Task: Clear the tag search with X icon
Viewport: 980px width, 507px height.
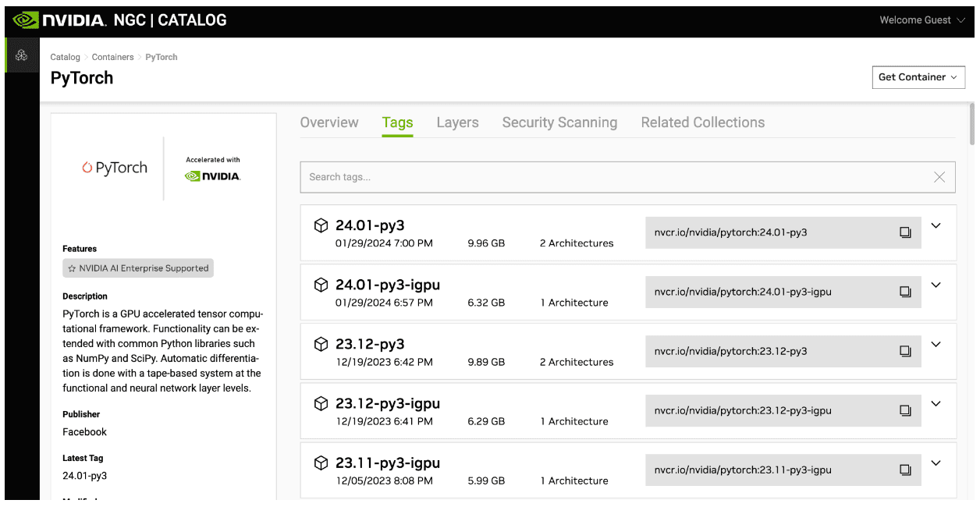Action: tap(939, 177)
